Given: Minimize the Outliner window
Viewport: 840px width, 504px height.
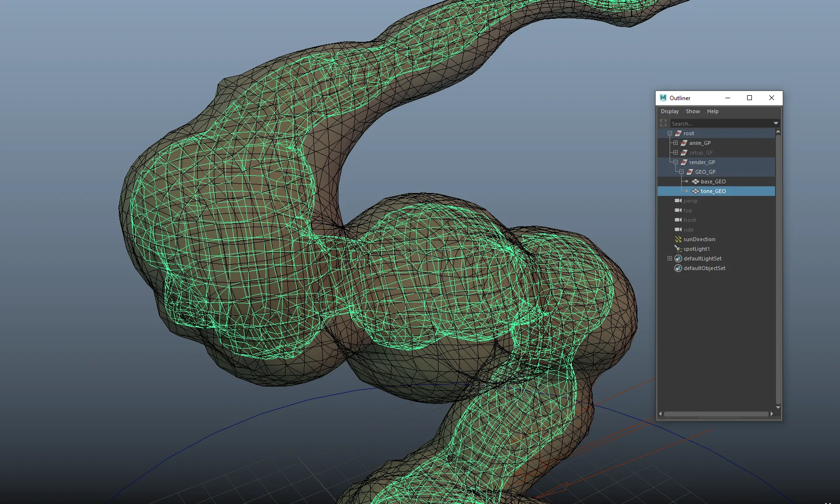Looking at the screenshot, I should click(728, 98).
